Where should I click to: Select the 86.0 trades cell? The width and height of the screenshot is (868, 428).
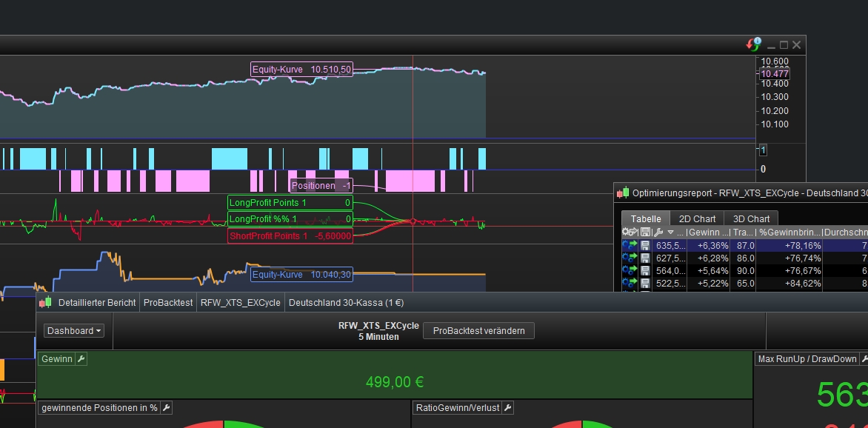coord(743,258)
